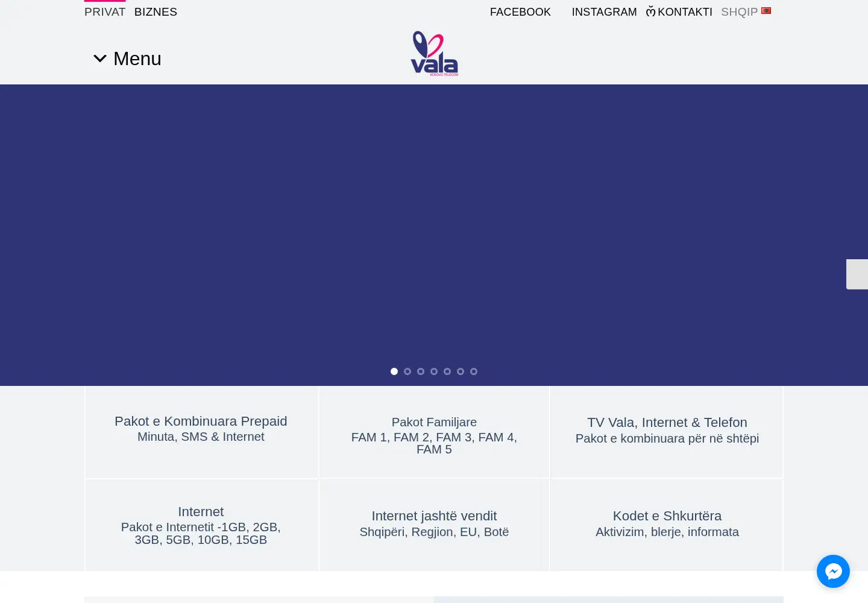Open the Pakot Familjare card
Screen dimensions: 868x603
tap(434, 432)
